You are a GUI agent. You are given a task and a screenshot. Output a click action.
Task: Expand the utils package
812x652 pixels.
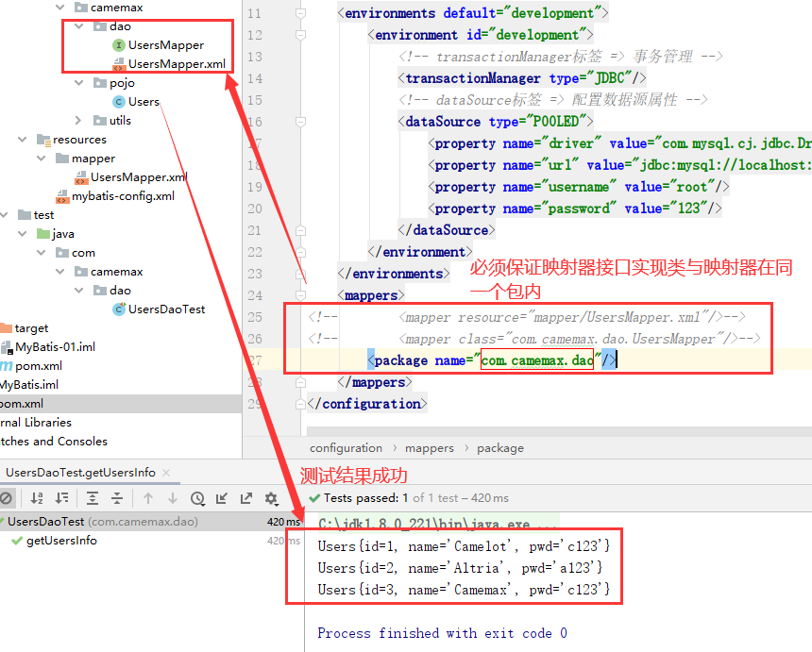(78, 120)
